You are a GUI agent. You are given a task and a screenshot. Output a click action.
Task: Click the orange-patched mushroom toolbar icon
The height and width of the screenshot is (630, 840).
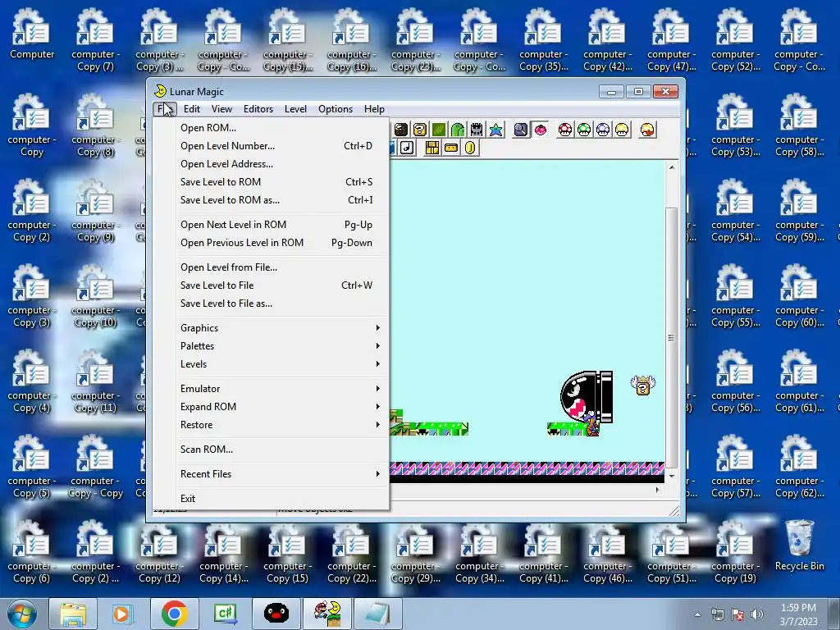pyautogui.click(x=647, y=130)
